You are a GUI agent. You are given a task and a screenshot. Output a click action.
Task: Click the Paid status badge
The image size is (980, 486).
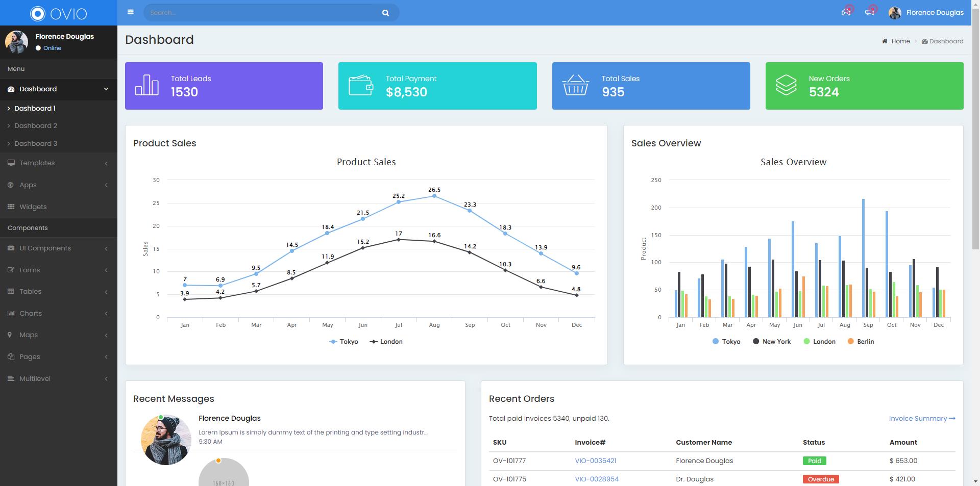click(815, 461)
